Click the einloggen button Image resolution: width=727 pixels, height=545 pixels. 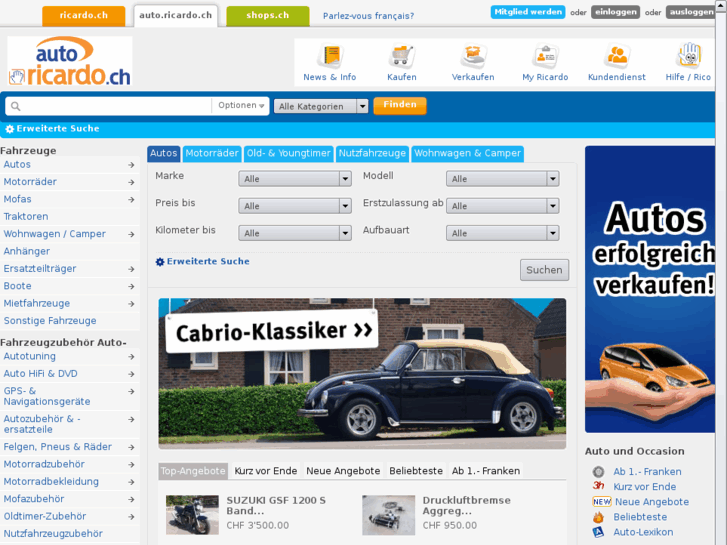616,12
